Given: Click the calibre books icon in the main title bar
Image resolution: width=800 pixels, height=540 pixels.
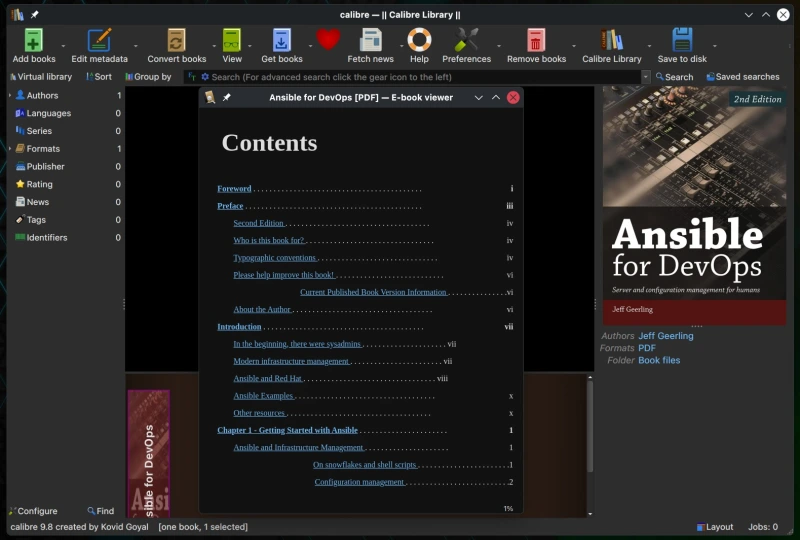Looking at the screenshot, I should pos(17,15).
